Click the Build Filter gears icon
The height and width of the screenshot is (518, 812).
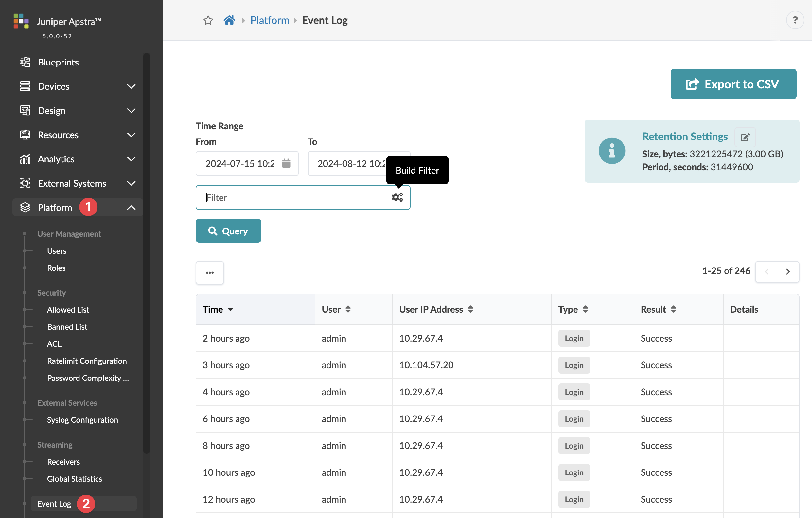point(397,197)
